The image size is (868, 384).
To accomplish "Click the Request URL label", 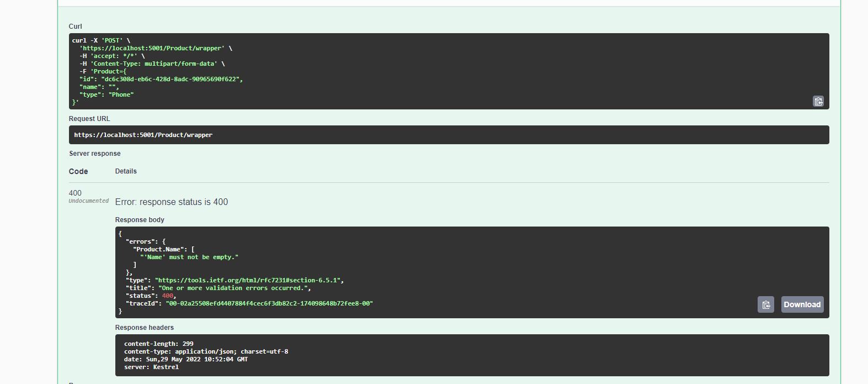I will pos(89,119).
